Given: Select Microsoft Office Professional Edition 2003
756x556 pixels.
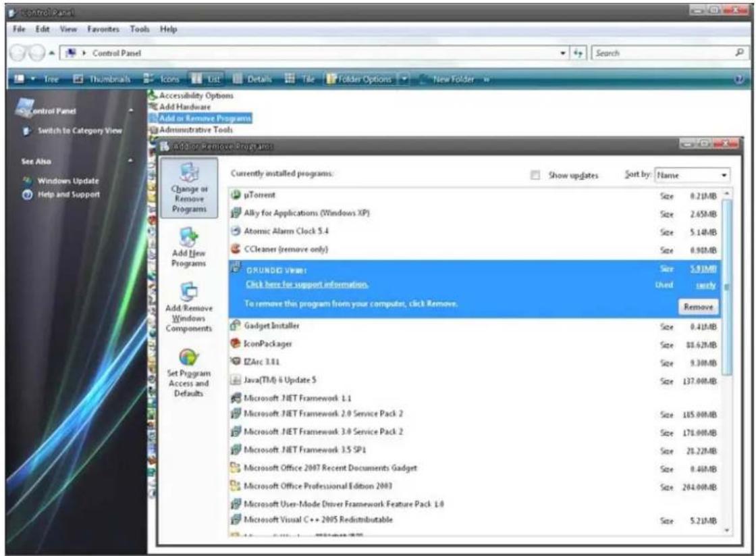Looking at the screenshot, I should point(475,486).
